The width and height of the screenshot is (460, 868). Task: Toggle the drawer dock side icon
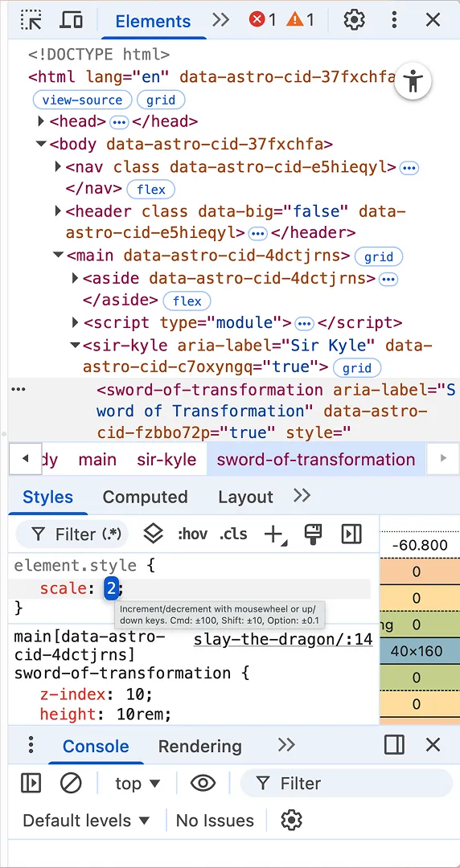(394, 744)
